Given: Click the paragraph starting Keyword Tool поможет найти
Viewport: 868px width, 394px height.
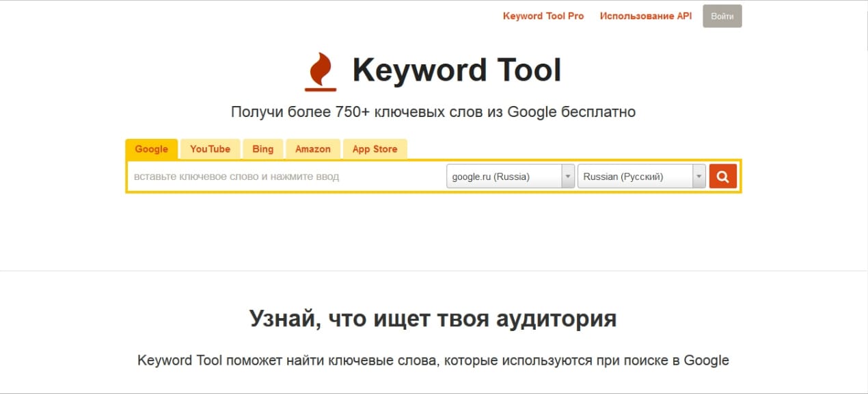Looking at the screenshot, I should pyautogui.click(x=433, y=360).
